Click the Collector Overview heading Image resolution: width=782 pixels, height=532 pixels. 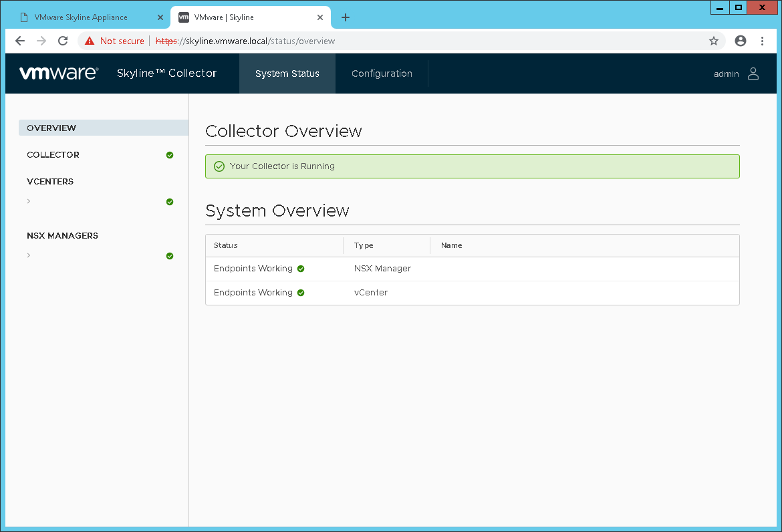coord(283,131)
